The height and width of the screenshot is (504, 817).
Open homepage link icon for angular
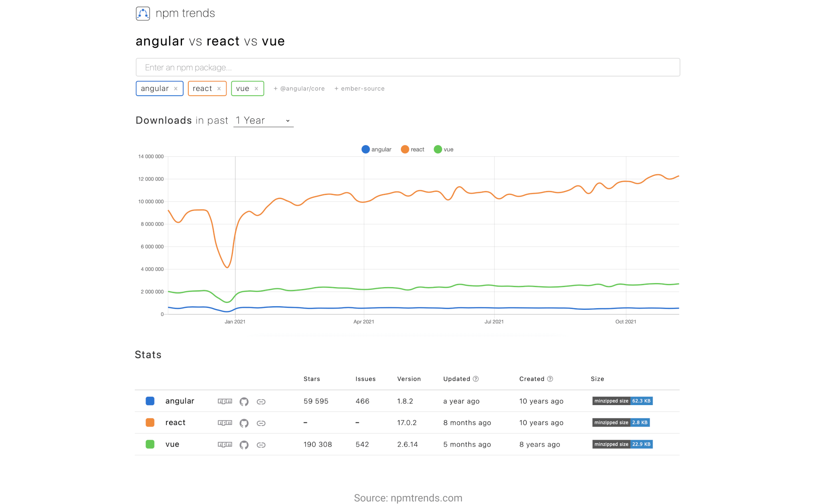tap(261, 402)
